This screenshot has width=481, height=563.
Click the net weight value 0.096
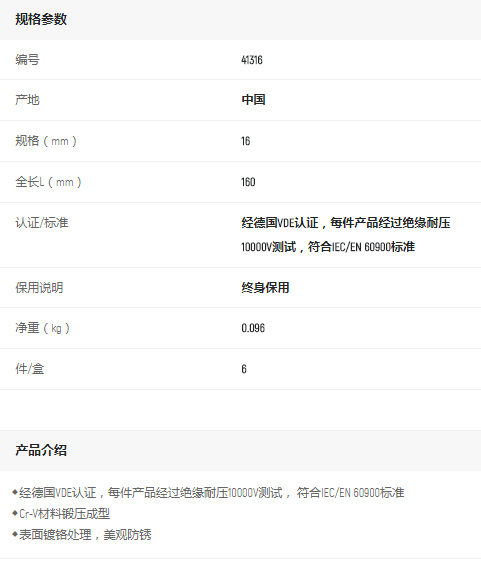[x=253, y=328]
